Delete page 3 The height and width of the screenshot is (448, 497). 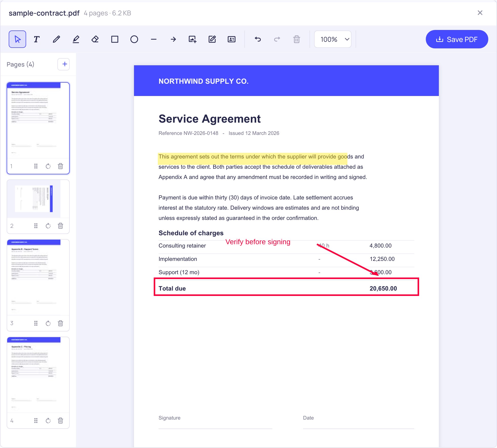(x=60, y=323)
